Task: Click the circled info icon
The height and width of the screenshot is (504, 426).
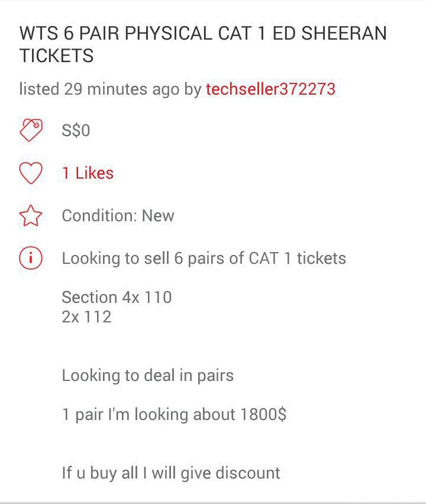Action: [31, 259]
